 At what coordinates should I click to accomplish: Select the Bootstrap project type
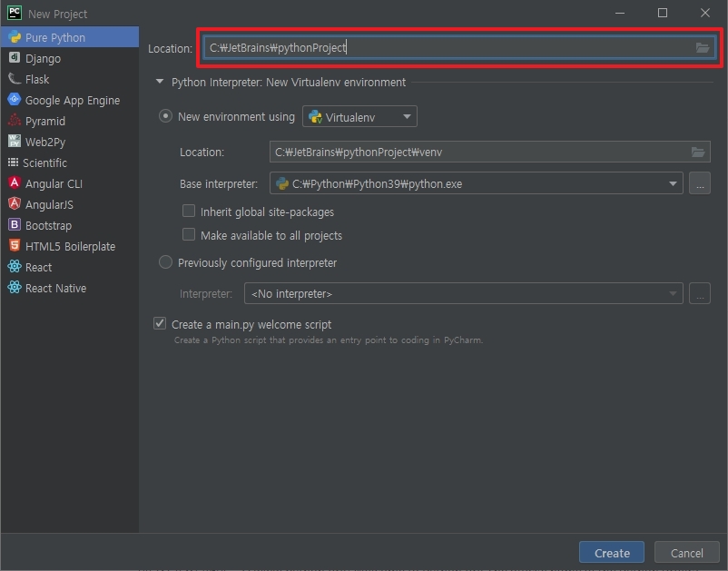(x=70, y=225)
